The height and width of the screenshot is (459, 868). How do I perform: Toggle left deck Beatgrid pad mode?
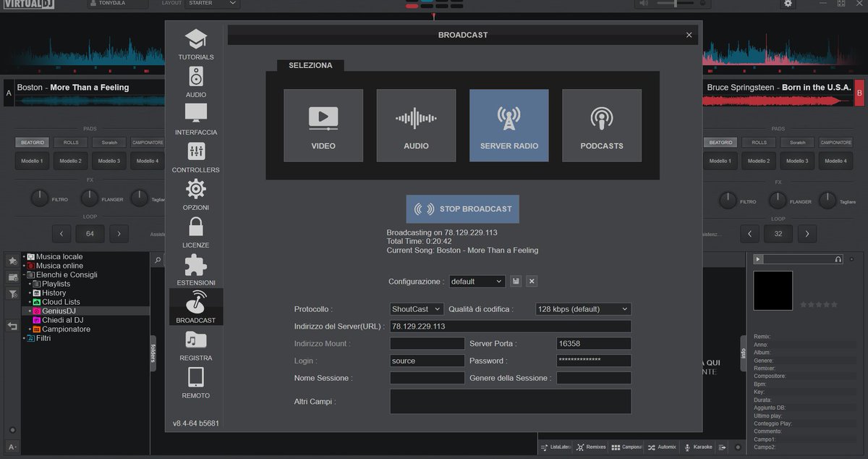coord(32,143)
